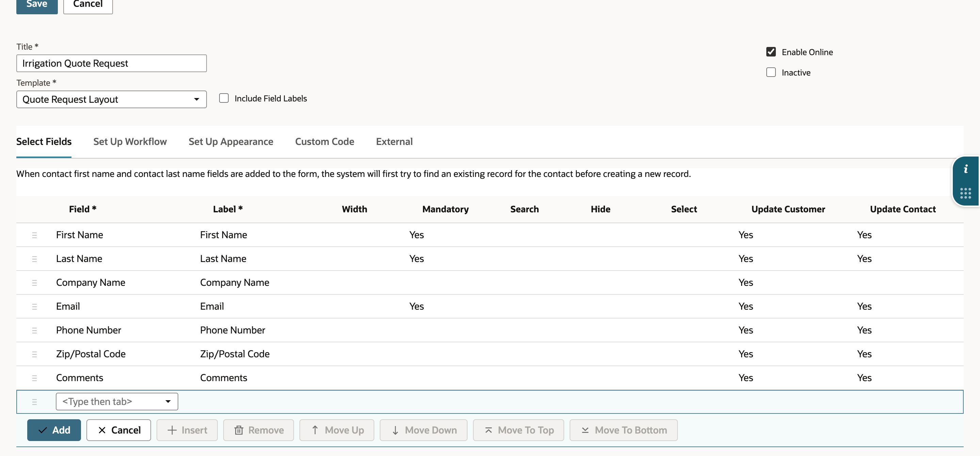Image resolution: width=980 pixels, height=456 pixels.
Task: Open the info icon on side panel
Action: [966, 169]
